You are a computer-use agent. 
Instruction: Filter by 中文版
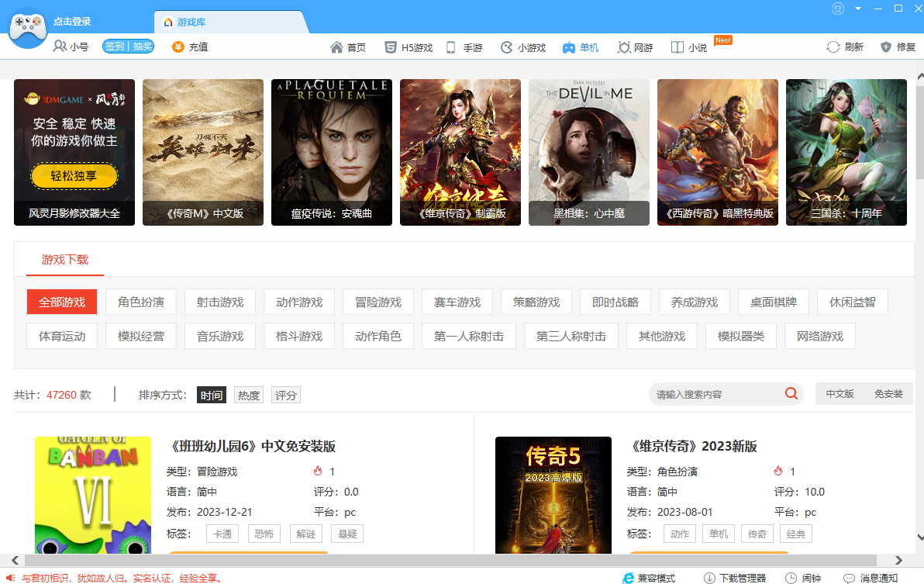pos(840,394)
